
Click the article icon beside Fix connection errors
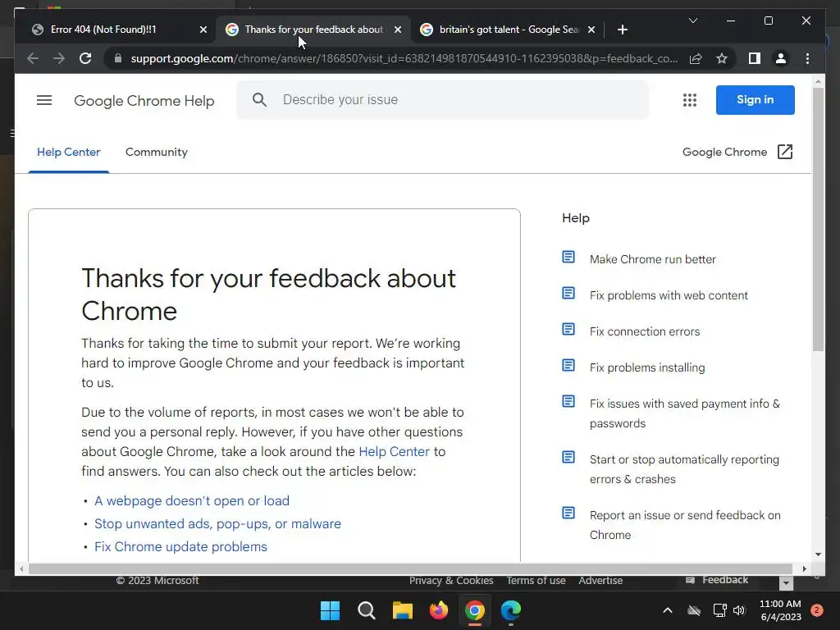click(x=568, y=330)
